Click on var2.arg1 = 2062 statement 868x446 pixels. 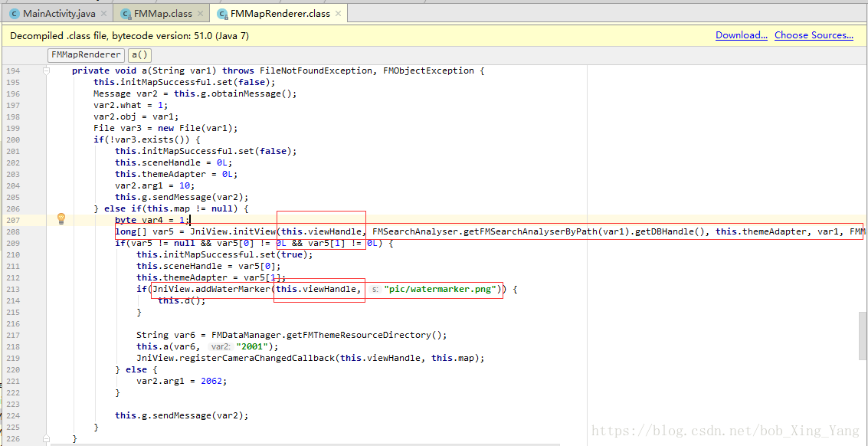182,381
